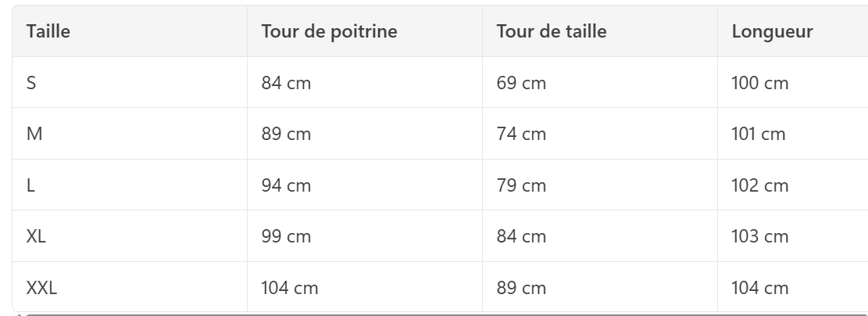Click the Tour de taille header

click(x=600, y=31)
